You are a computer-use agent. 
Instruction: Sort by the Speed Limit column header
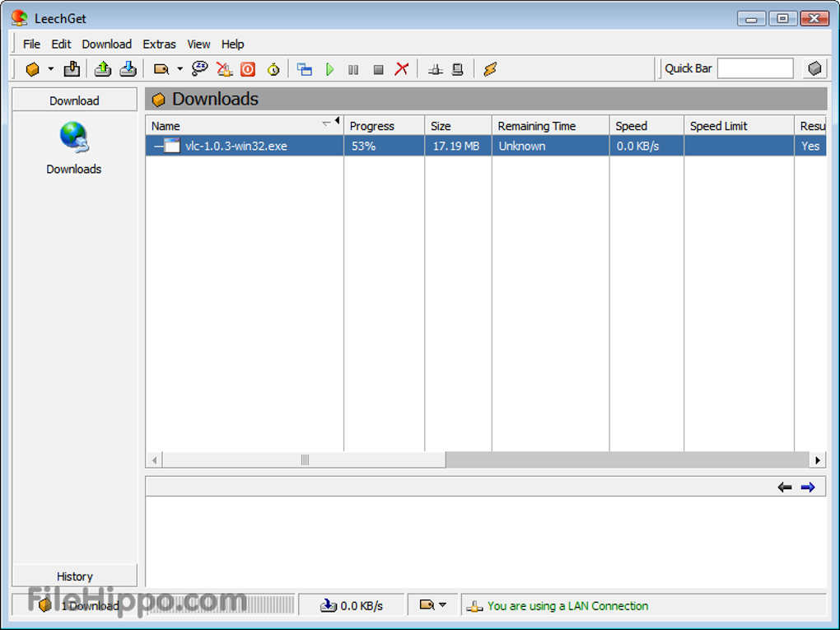(739, 126)
